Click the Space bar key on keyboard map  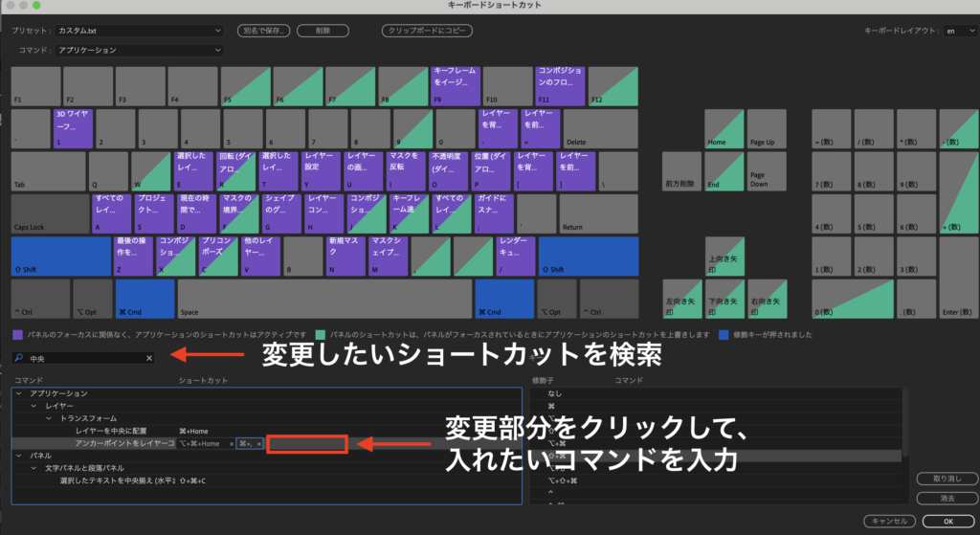[323, 299]
